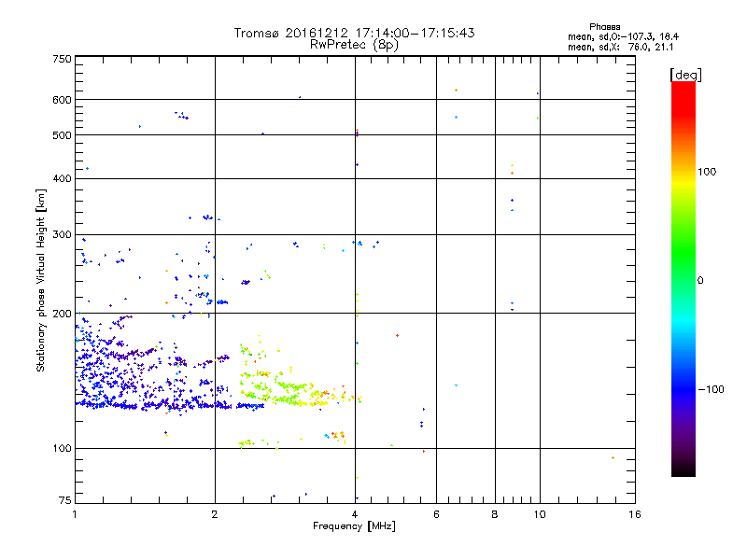
Task: Click x-axis tick label "1"
Action: 75,514
